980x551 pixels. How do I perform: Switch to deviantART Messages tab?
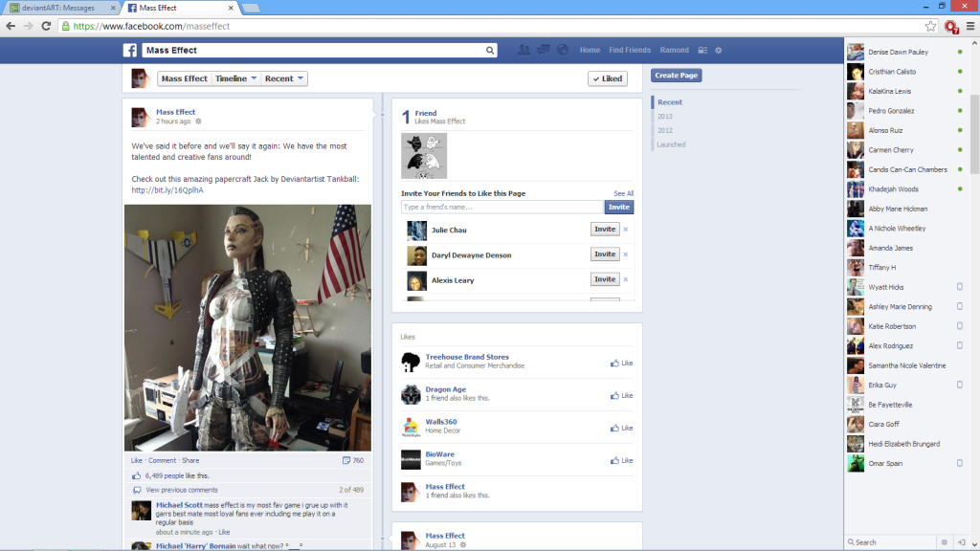coord(60,8)
